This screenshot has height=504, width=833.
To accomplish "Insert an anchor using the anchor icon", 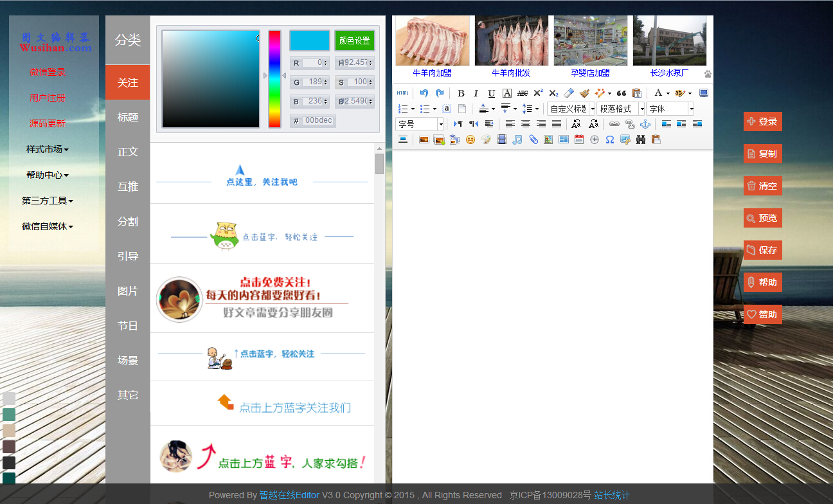I will click(645, 124).
